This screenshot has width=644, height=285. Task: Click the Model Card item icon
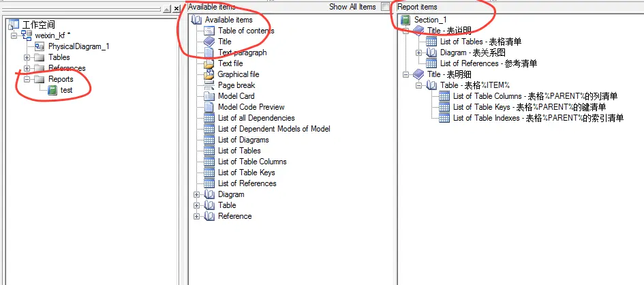click(209, 96)
